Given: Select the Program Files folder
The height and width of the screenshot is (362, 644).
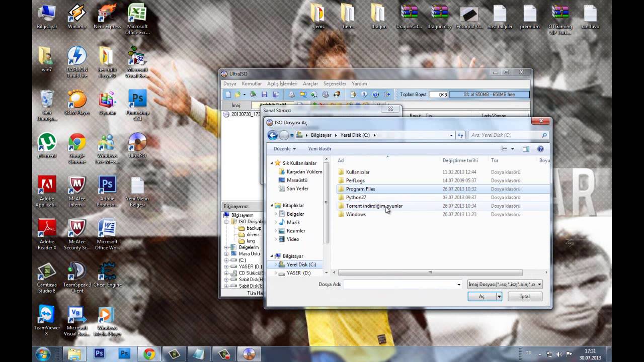Looking at the screenshot, I should (360, 189).
